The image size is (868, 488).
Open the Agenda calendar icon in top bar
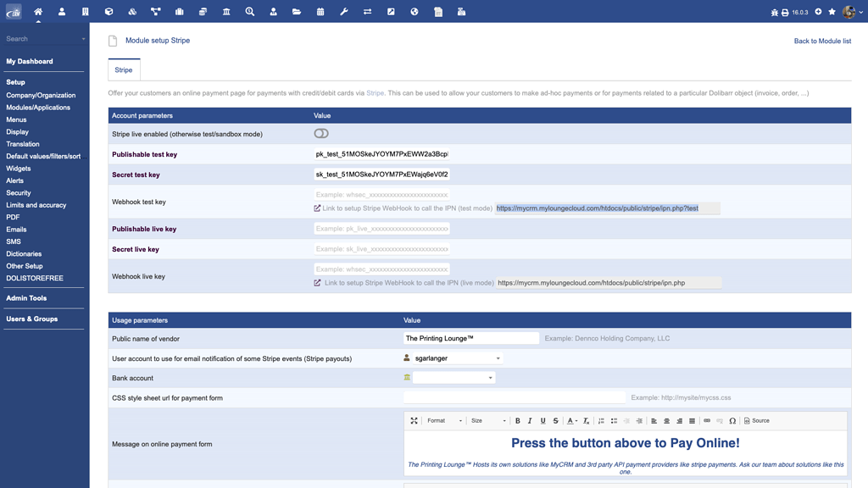click(320, 12)
